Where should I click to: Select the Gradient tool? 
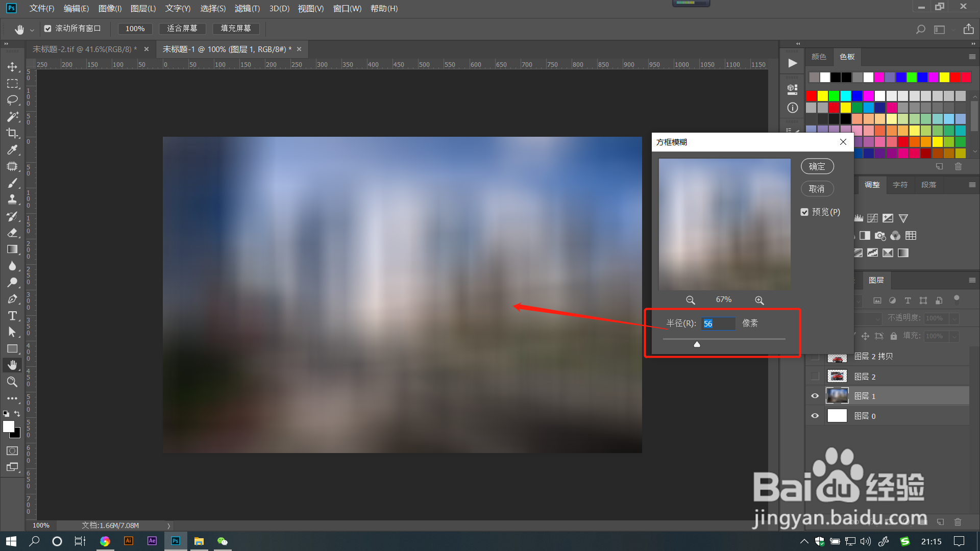tap(12, 249)
